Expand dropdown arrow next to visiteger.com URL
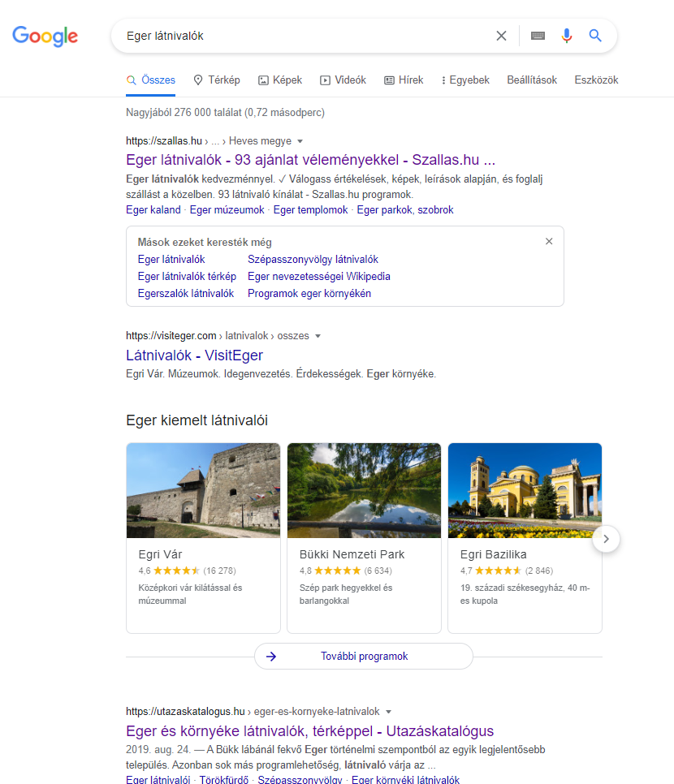This screenshot has width=674, height=784. coord(318,336)
